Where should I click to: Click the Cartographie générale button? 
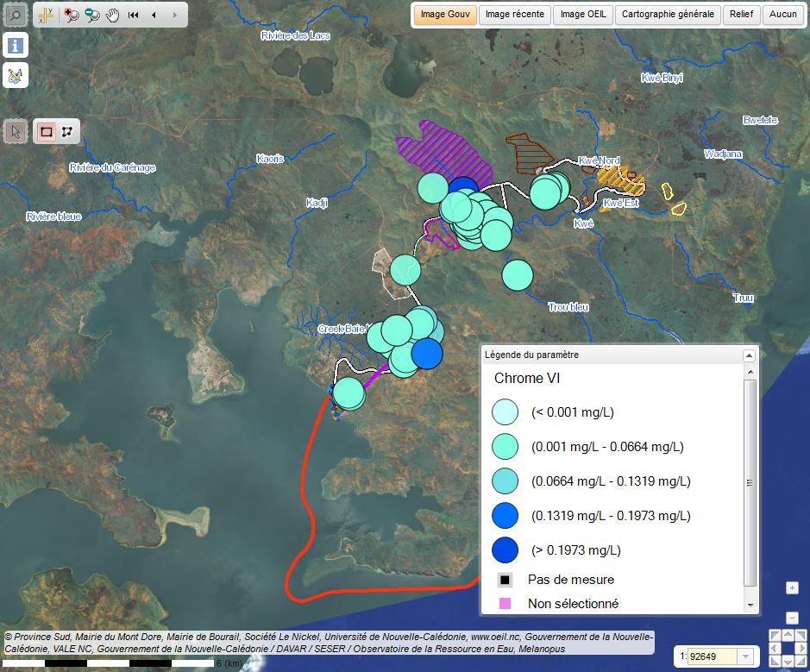click(x=668, y=15)
